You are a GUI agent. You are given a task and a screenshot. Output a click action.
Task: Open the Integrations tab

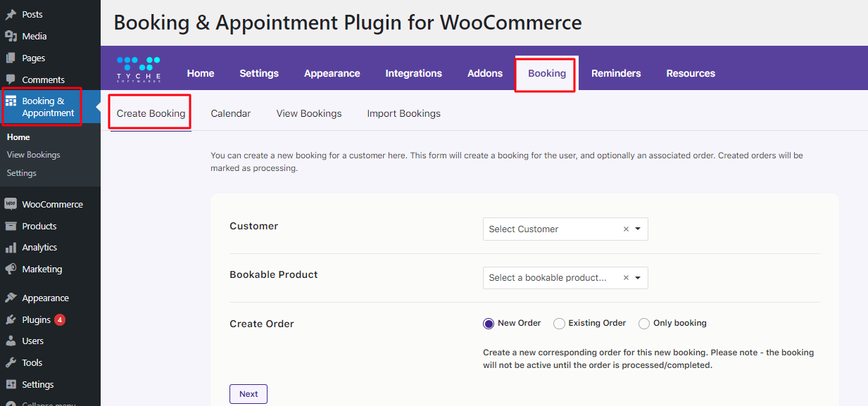pyautogui.click(x=414, y=73)
